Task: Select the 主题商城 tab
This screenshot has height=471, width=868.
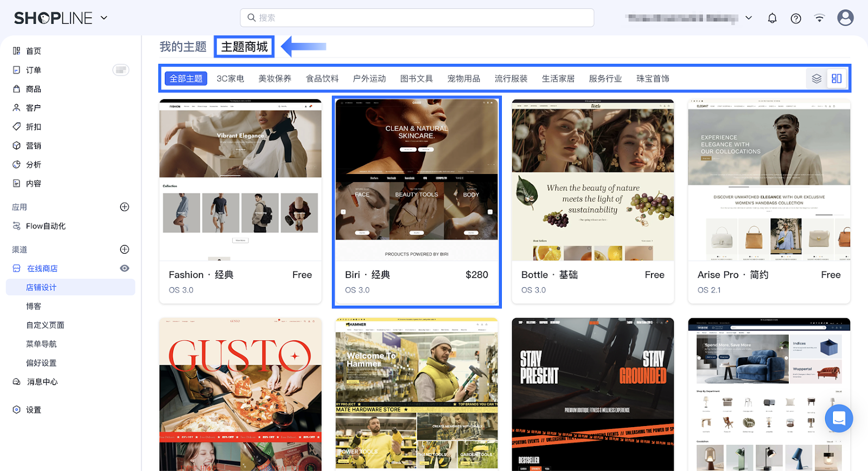Action: click(245, 47)
